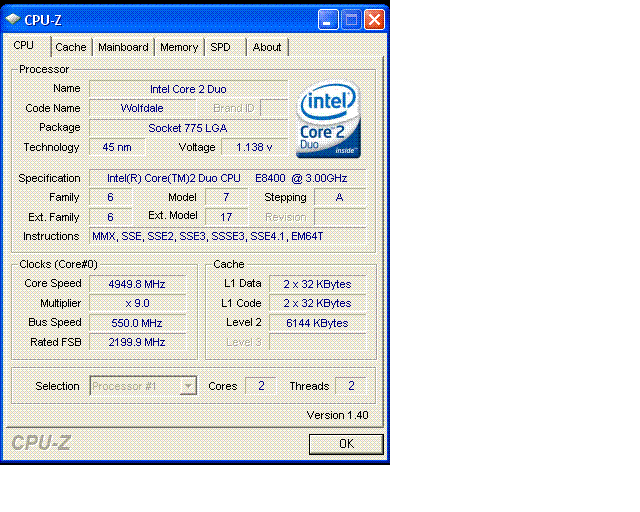Open the Cache tab
Image resolution: width=640 pixels, height=512 pixels.
tap(71, 47)
